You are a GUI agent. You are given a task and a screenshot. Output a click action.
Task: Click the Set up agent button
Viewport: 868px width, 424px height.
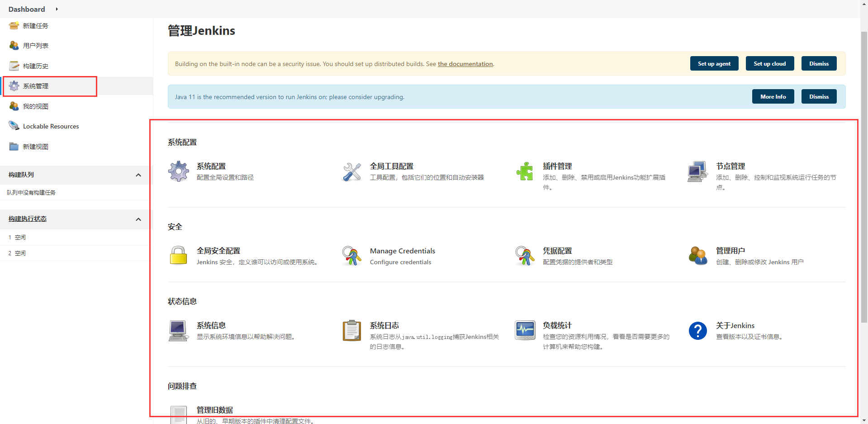coord(714,63)
